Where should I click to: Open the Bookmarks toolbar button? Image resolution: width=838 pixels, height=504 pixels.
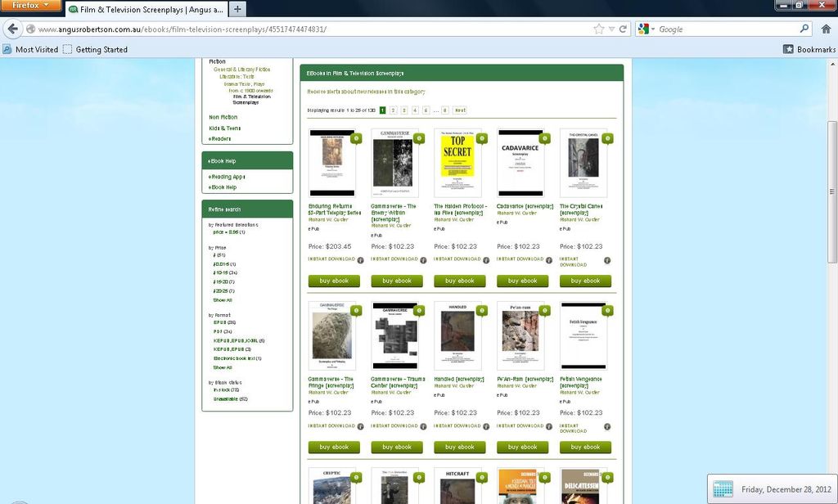pyautogui.click(x=809, y=49)
